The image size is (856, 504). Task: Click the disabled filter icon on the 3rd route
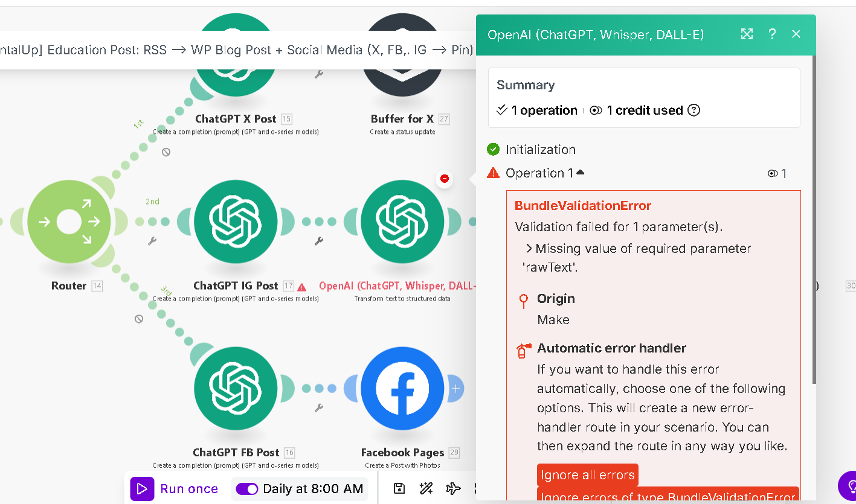point(139,319)
